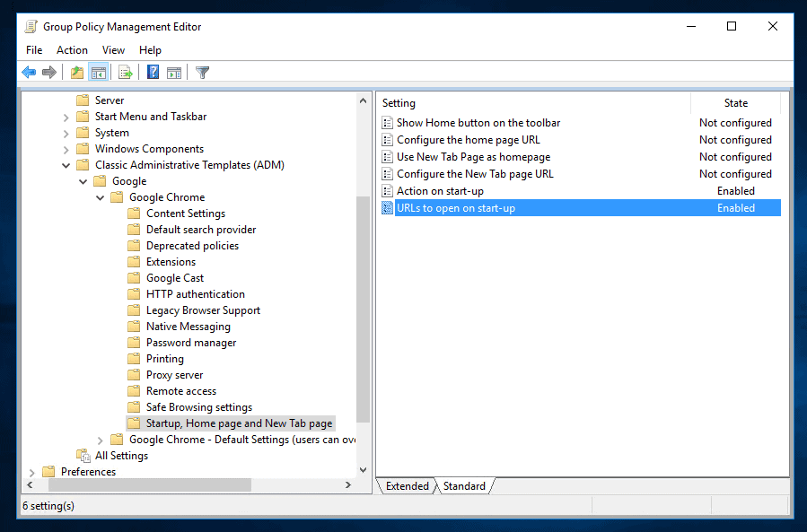Go up one level toolbar icon

77,73
